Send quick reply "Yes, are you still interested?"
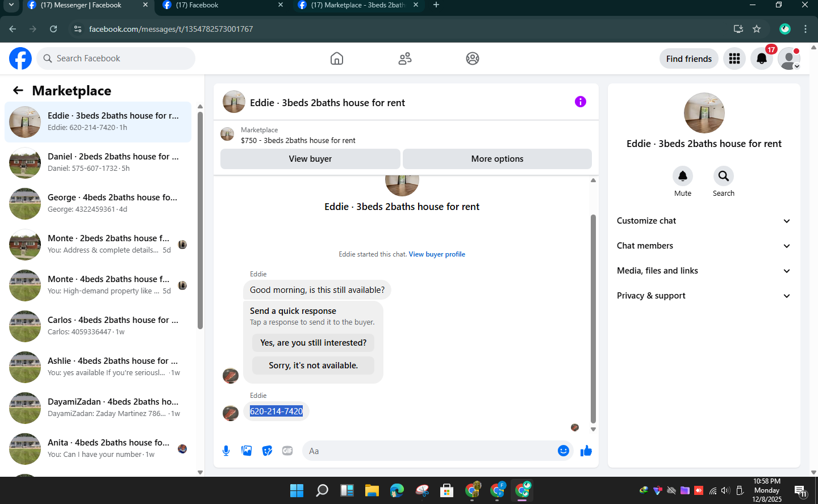818x504 pixels. coord(314,343)
